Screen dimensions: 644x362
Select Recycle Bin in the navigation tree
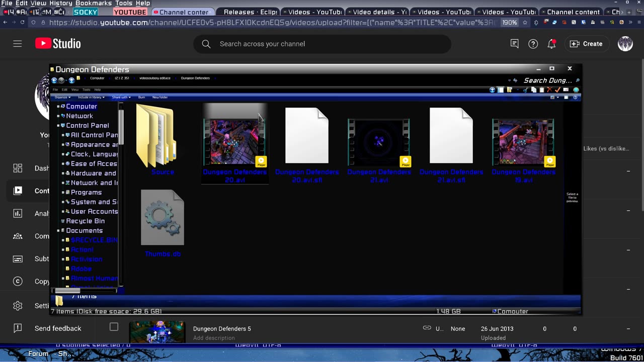click(x=86, y=221)
